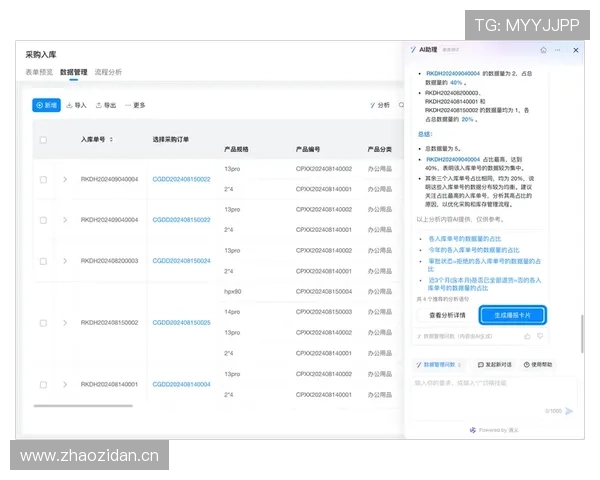Viewport: 600px width, 480px height.
Task: Click the 导出 export toolbar item
Action: click(106, 105)
